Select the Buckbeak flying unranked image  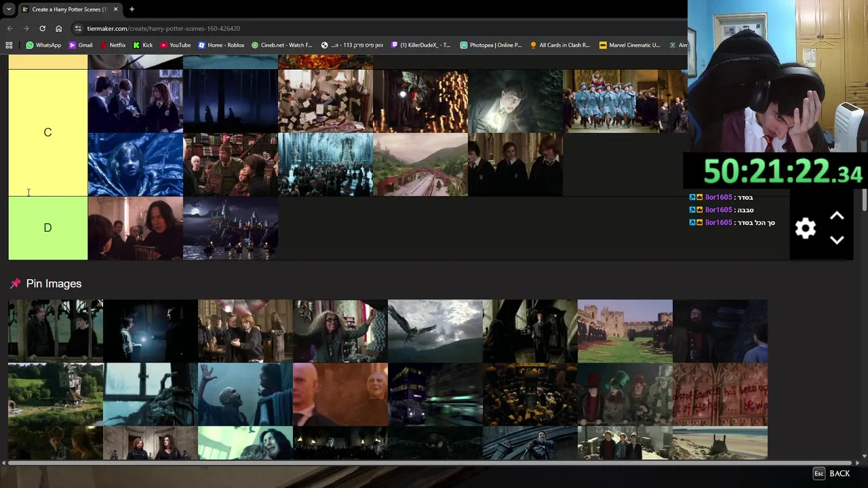click(x=435, y=331)
